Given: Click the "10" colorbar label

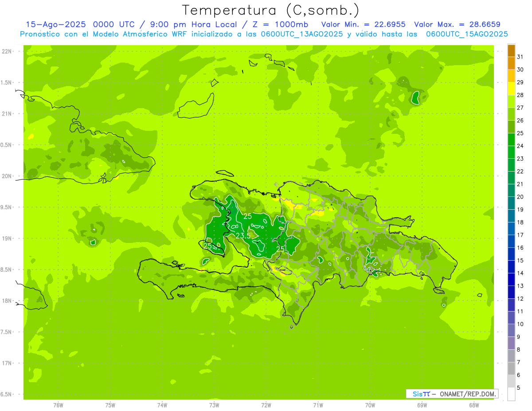Looking at the screenshot, I should pos(520,324).
